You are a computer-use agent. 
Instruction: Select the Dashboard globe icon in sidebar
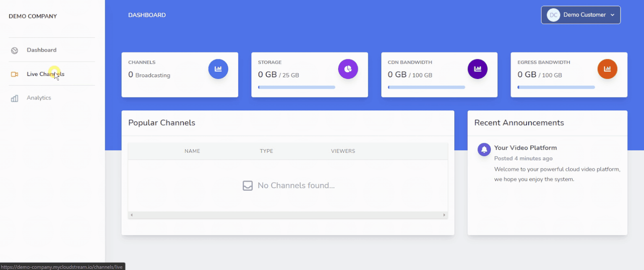[14, 50]
